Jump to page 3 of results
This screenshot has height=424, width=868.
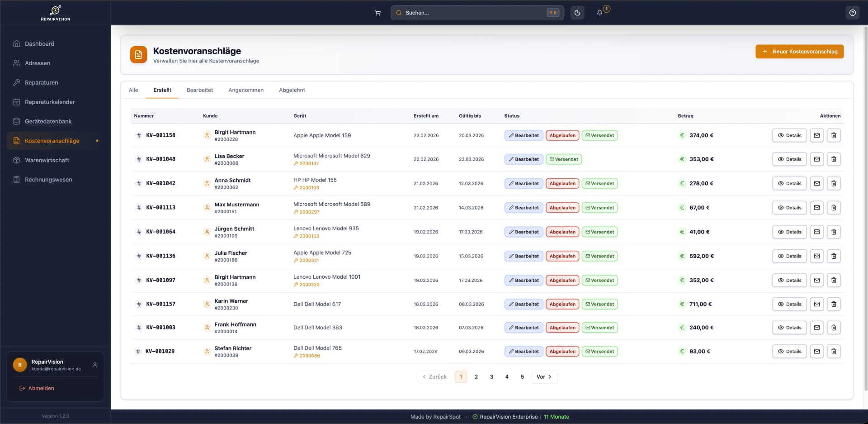491,376
